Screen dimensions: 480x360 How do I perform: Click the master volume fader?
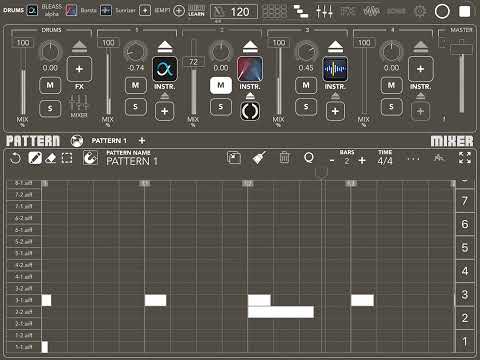coord(461,50)
